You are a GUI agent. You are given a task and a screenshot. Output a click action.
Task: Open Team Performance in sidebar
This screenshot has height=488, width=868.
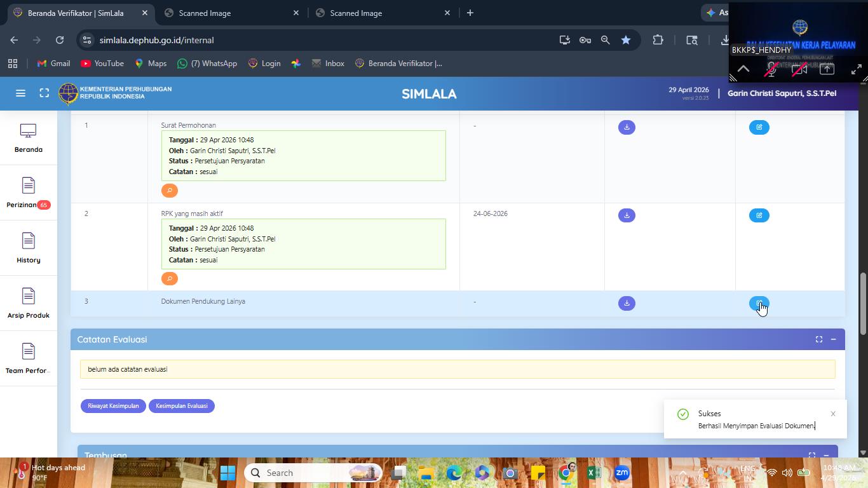(29, 359)
